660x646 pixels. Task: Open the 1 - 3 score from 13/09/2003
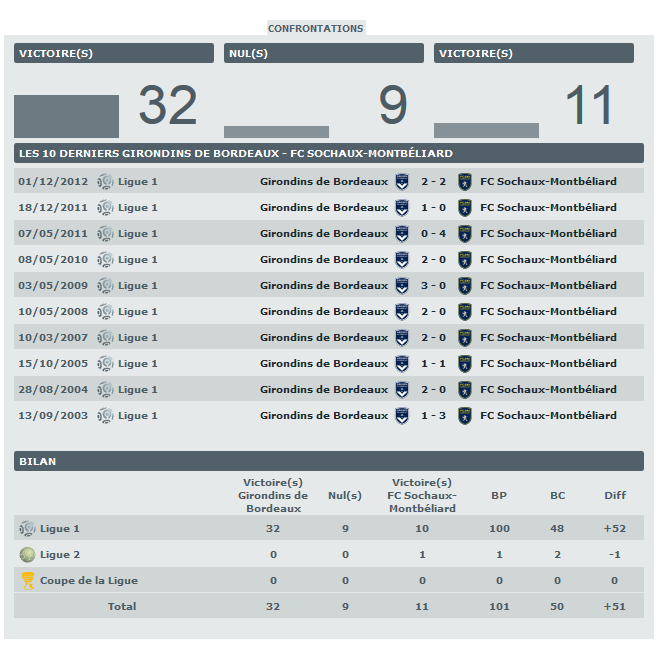coord(434,416)
